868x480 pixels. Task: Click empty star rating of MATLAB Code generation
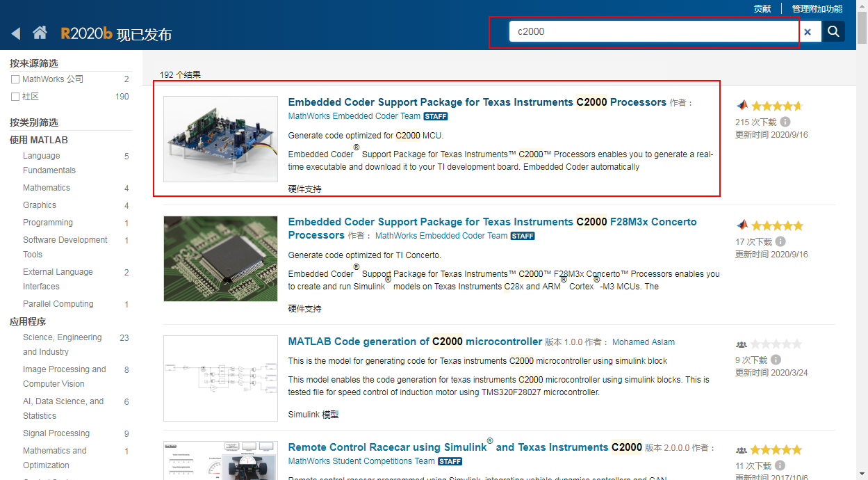pyautogui.click(x=776, y=344)
